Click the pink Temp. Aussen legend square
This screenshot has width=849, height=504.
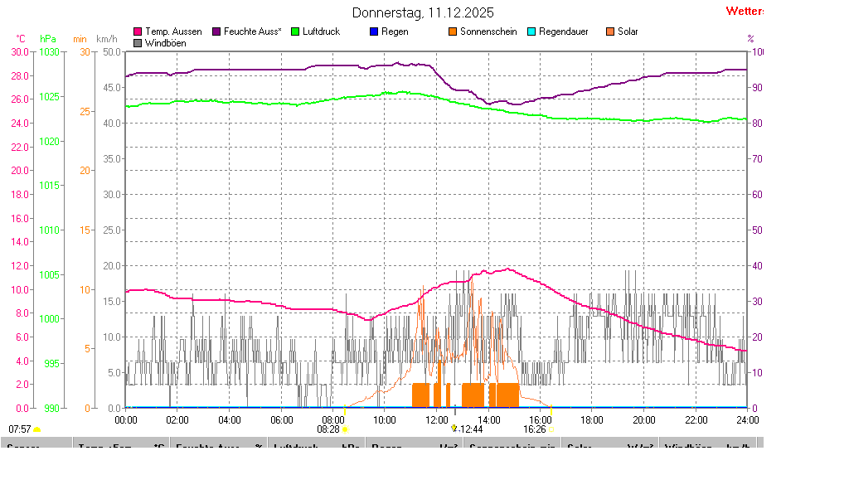point(138,31)
